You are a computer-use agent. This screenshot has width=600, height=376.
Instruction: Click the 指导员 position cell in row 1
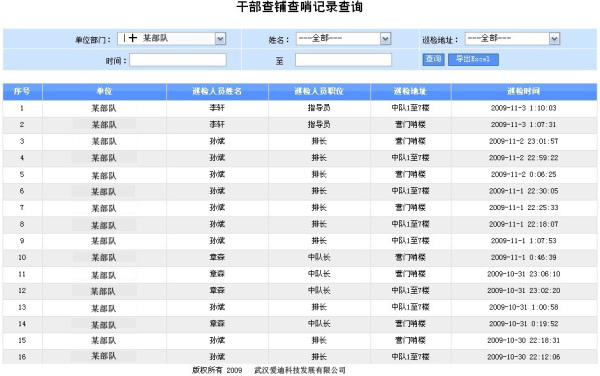319,108
